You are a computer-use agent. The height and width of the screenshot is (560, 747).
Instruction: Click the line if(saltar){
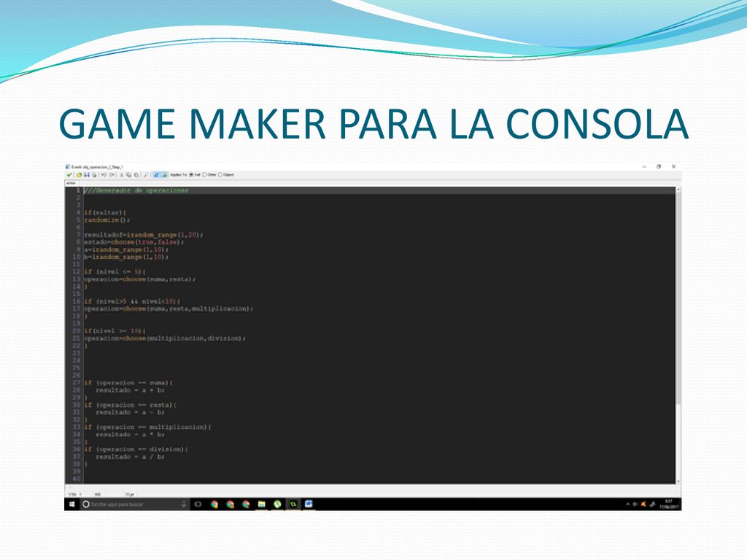(105, 212)
